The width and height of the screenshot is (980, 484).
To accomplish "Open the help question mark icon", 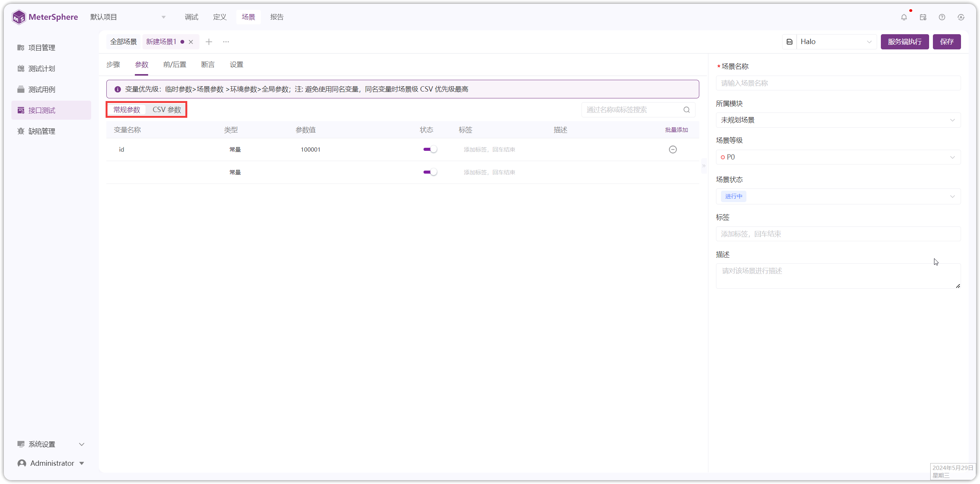I will 942,17.
